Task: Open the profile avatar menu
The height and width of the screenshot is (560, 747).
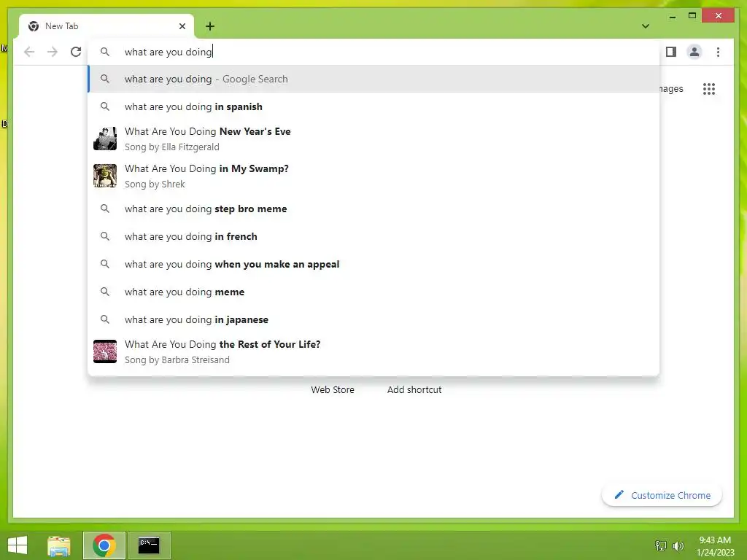Action: [694, 52]
